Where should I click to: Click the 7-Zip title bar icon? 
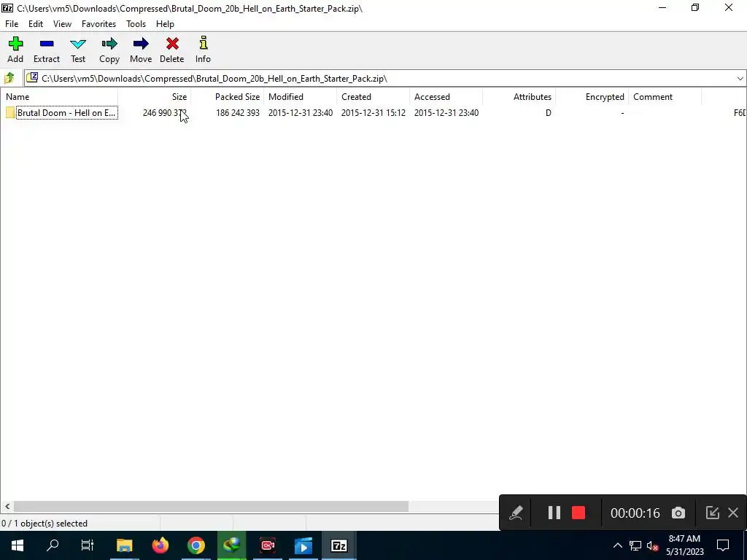coord(7,8)
